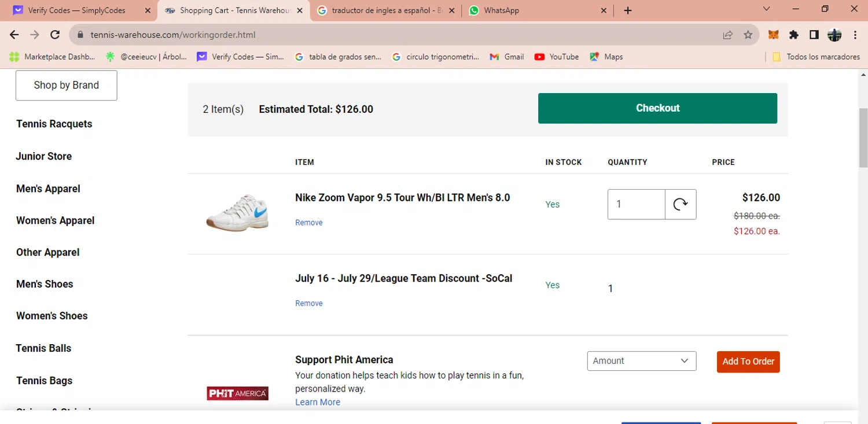
Task: Open the Tennis Racquets category
Action: tap(54, 124)
